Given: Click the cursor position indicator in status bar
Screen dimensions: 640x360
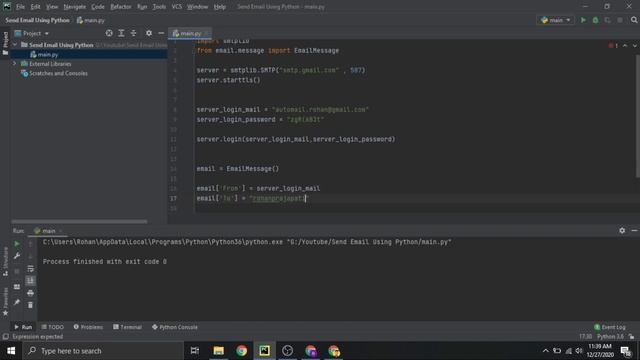Looking at the screenshot, I should 585,337.
